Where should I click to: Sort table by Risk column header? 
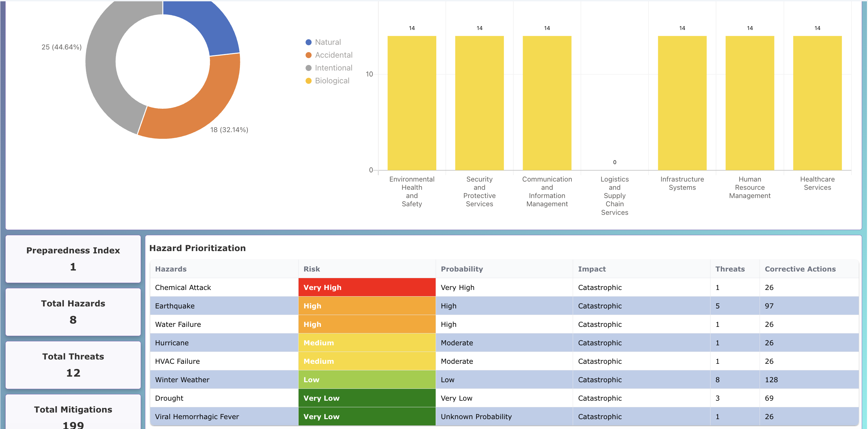pos(312,269)
